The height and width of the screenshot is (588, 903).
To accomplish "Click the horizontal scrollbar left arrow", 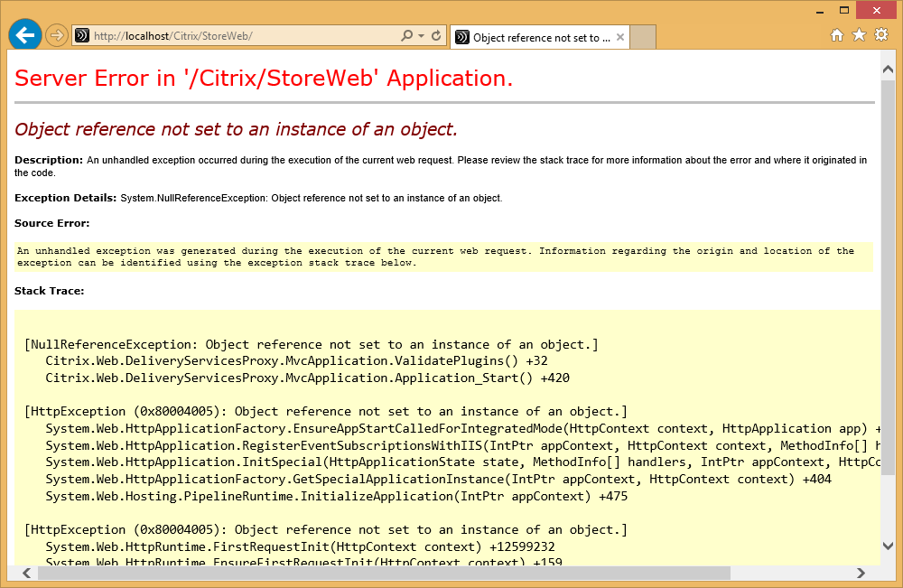I will (x=25, y=572).
